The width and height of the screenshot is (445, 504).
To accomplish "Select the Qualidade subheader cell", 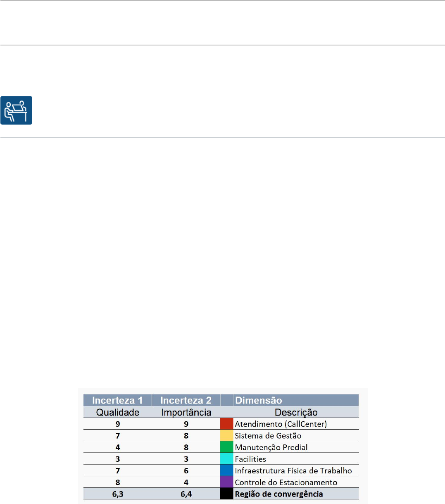I will pos(117,412).
